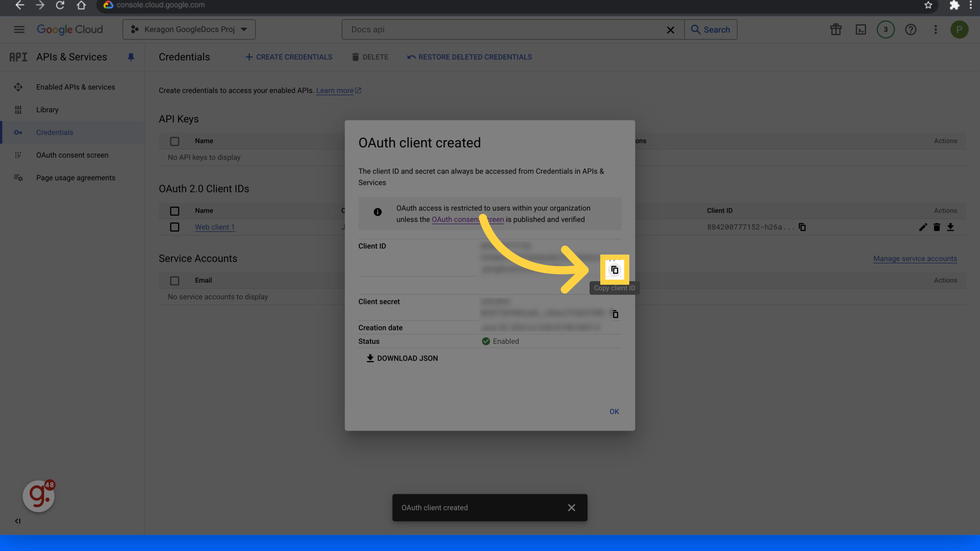This screenshot has height=551, width=980.
Task: Go forward in the browser
Action: tap(40, 5)
